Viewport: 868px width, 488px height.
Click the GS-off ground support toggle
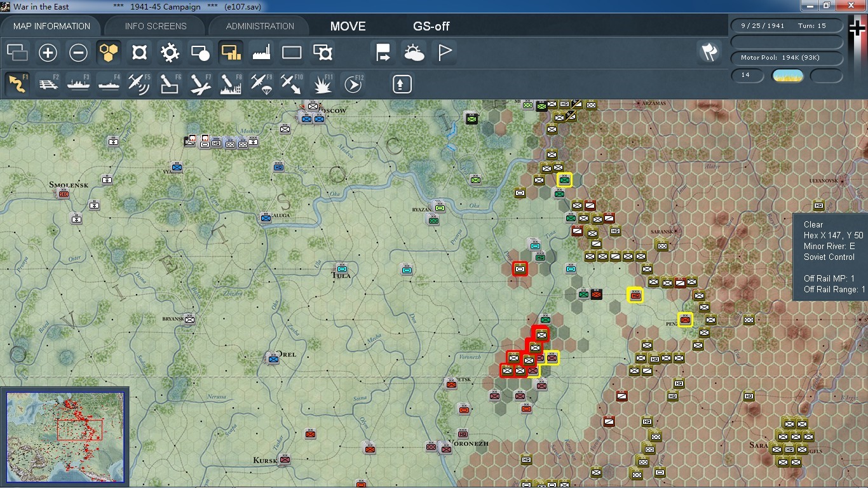click(431, 26)
